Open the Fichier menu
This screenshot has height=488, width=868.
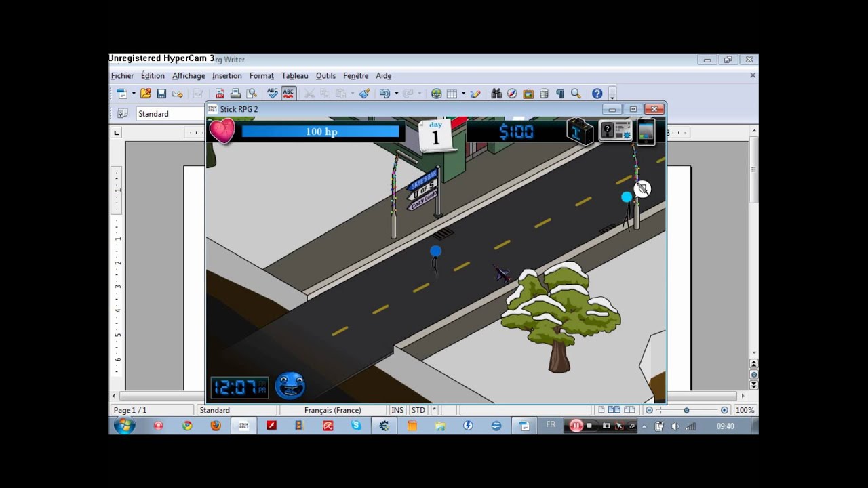coord(123,76)
